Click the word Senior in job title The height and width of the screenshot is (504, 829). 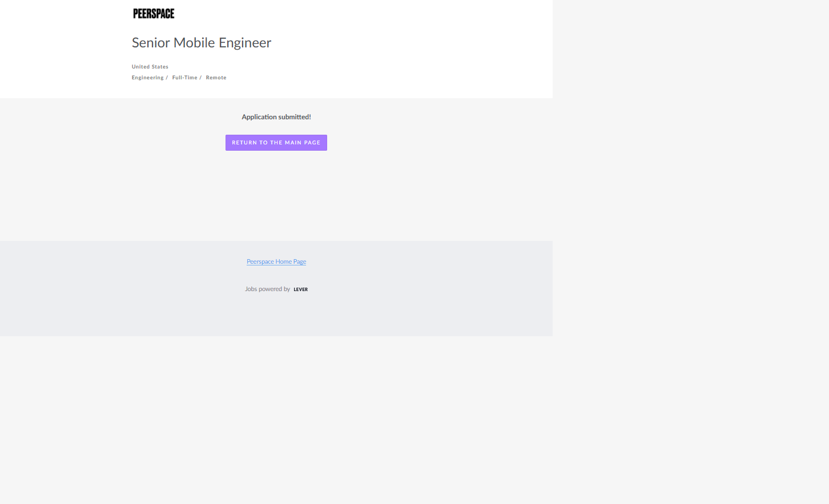pyautogui.click(x=151, y=43)
